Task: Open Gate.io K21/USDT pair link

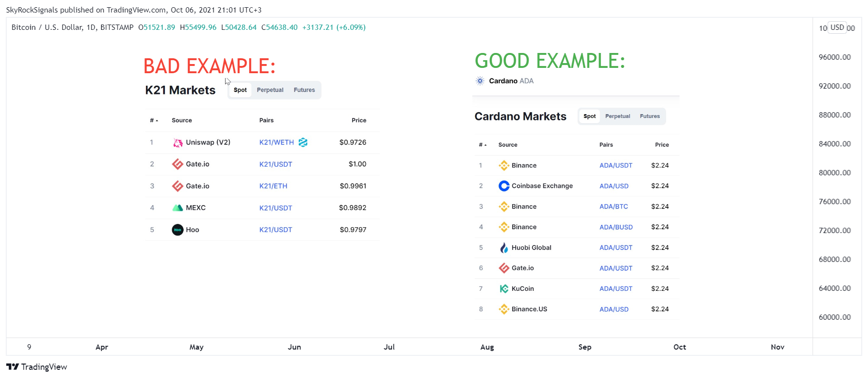Action: tap(276, 164)
